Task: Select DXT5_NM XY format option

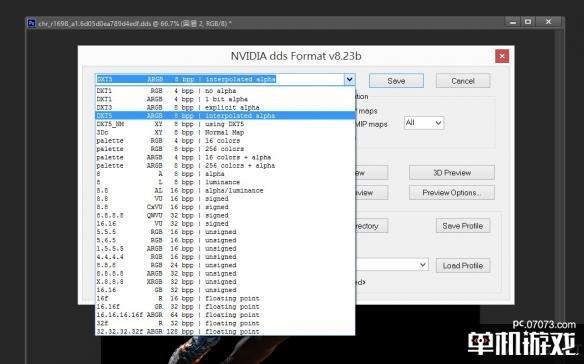Action: pos(225,124)
